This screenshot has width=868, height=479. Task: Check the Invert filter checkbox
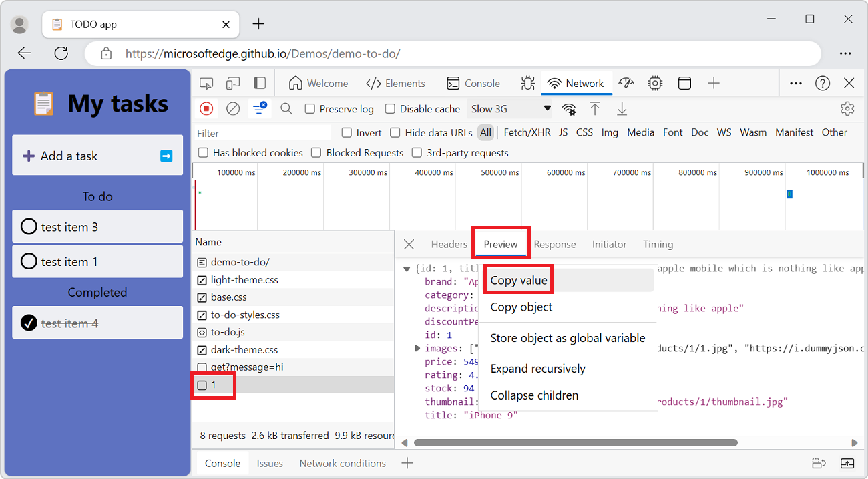pyautogui.click(x=346, y=132)
